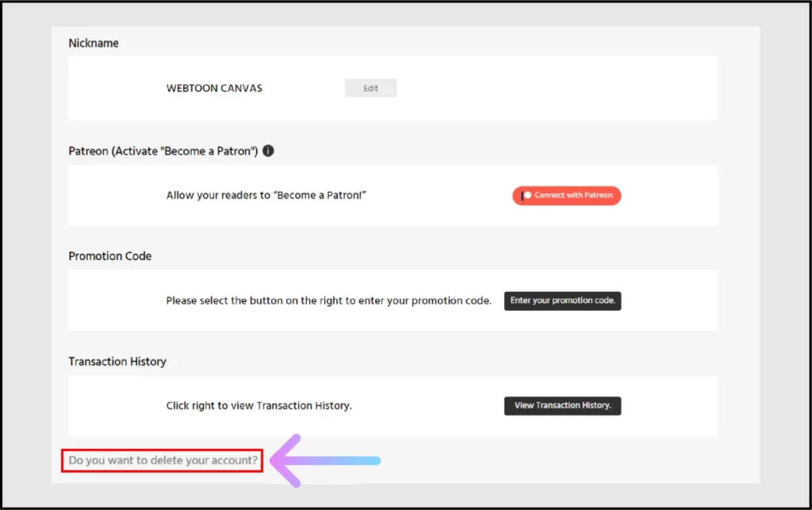Image resolution: width=812 pixels, height=510 pixels.
Task: Open View Transaction History button
Action: tap(562, 405)
